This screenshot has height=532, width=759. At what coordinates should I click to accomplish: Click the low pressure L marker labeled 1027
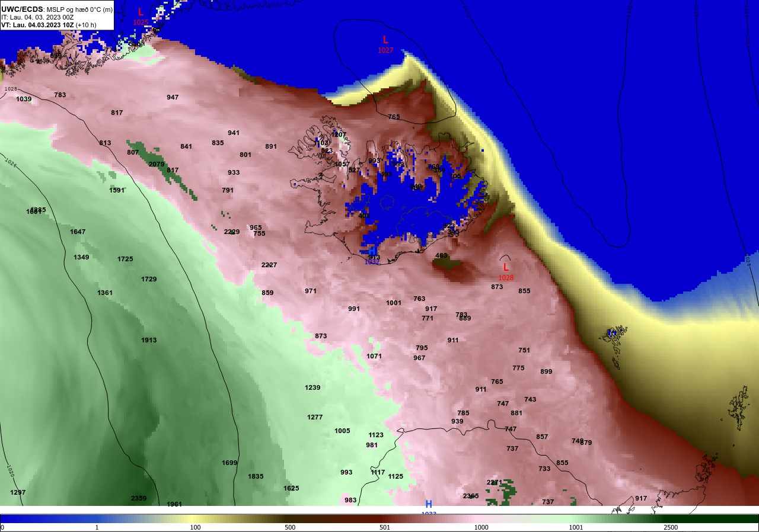click(385, 40)
